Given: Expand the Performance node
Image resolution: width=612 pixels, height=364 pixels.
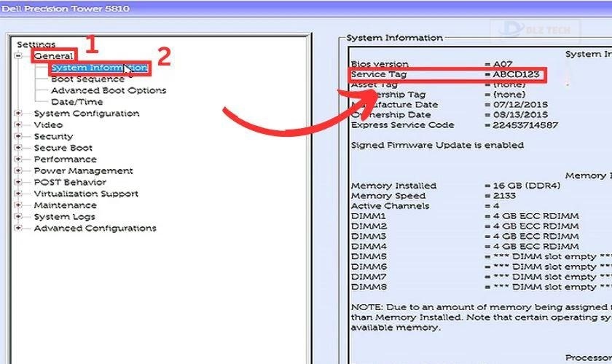Looking at the screenshot, I should pos(18,159).
